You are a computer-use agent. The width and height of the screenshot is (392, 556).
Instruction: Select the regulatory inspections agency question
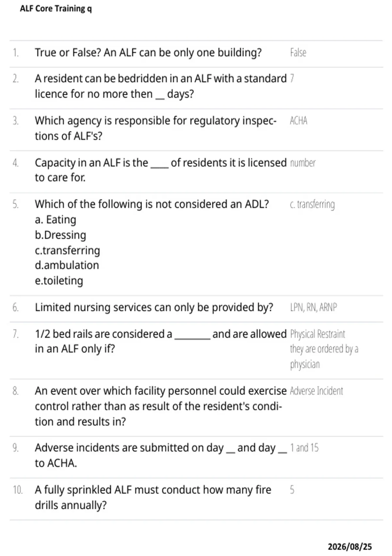pos(156,128)
